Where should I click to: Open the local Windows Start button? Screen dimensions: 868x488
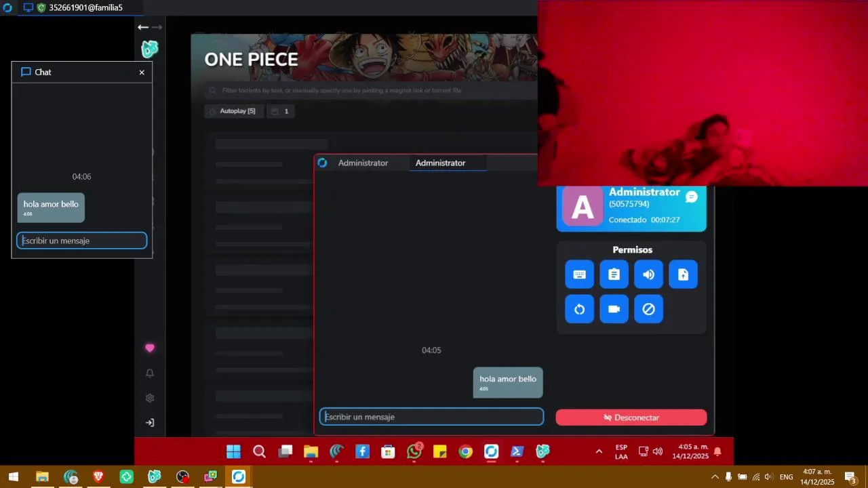coord(14,477)
